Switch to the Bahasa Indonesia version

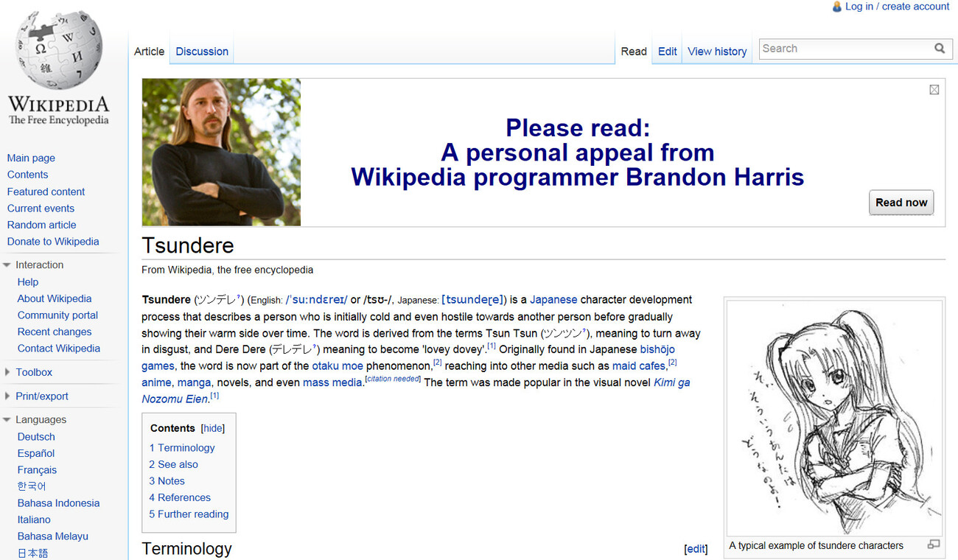click(x=58, y=503)
